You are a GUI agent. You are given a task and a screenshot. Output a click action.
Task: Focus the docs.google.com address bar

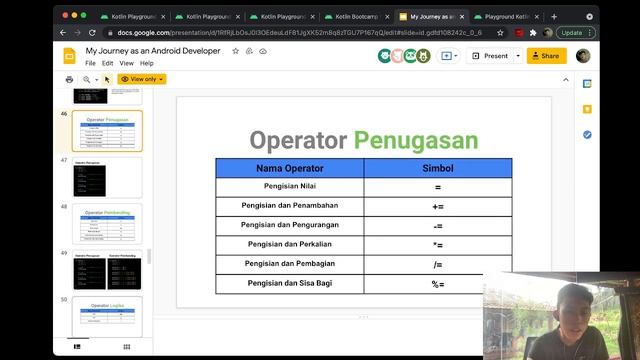(x=300, y=33)
